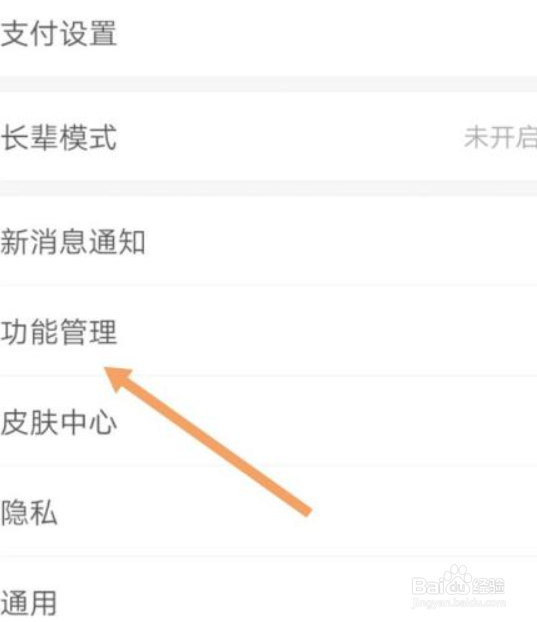Viewport: 537px width, 622px height.
Task: Open 新消息通知 notification settings
Action: tap(268, 241)
